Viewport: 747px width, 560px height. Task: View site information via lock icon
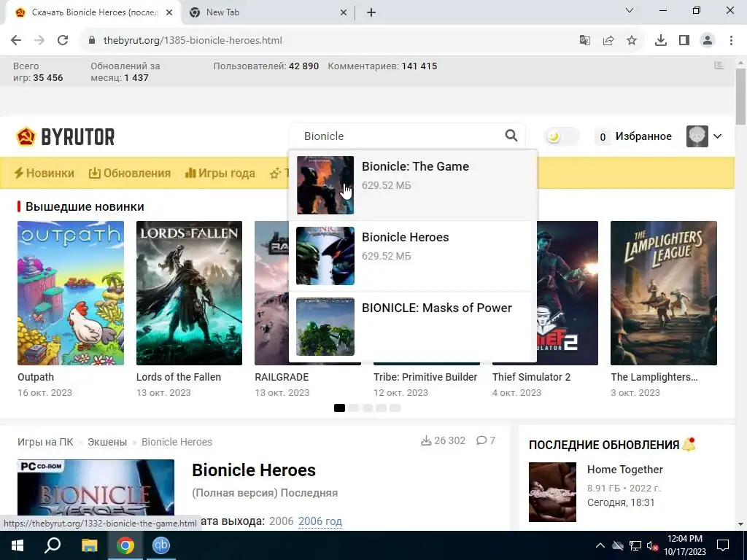tap(92, 41)
